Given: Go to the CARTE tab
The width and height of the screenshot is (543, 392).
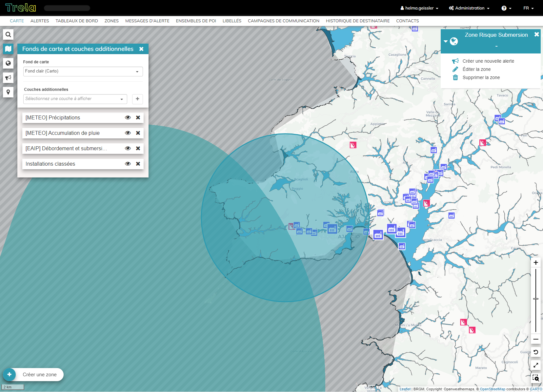Looking at the screenshot, I should point(17,21).
